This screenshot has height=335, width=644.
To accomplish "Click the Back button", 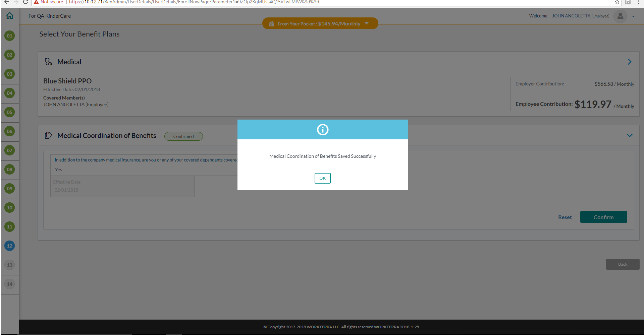I will coord(623,264).
